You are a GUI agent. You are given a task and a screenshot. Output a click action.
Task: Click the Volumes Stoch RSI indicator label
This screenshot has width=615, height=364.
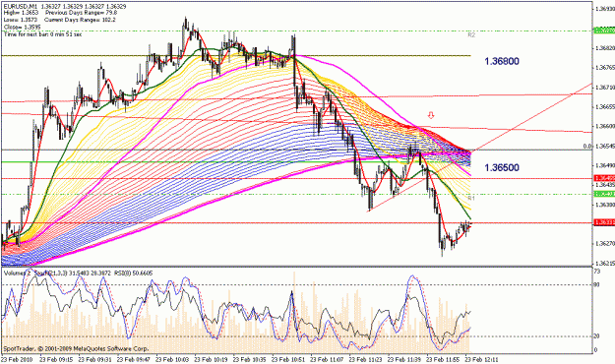click(x=78, y=273)
